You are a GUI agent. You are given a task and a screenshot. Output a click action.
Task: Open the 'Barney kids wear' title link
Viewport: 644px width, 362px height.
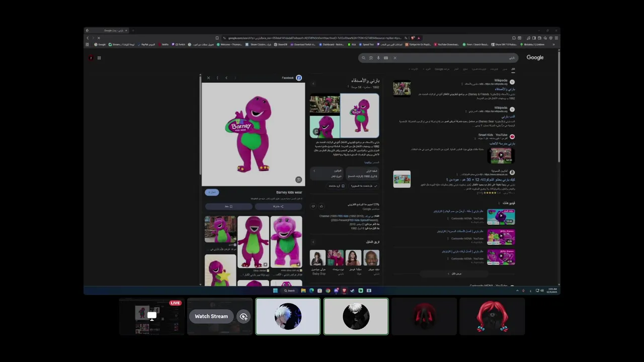[x=289, y=193]
